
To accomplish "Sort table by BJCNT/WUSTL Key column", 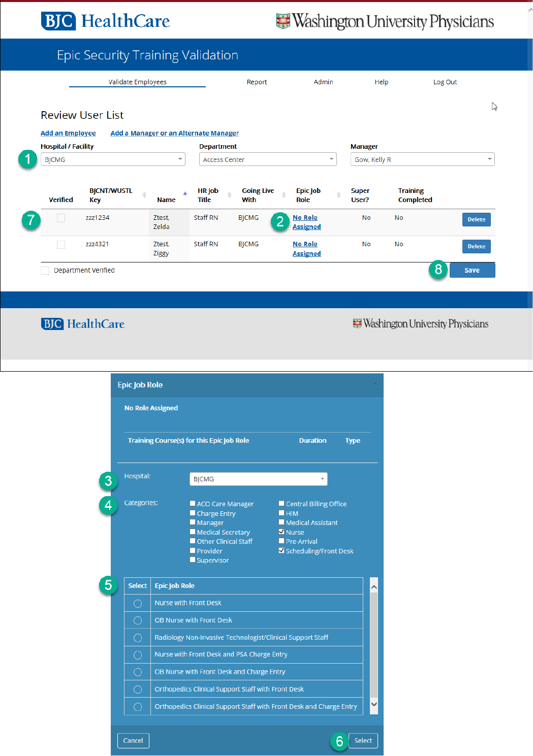I will click(x=144, y=195).
